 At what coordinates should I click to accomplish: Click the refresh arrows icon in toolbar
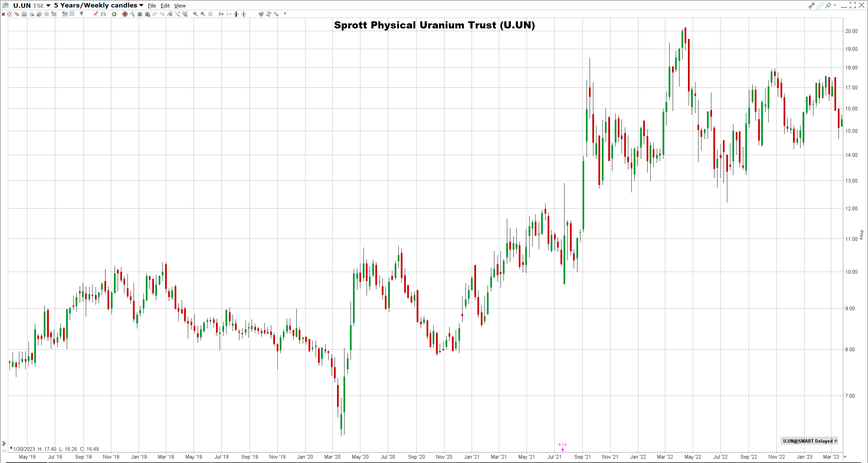point(269,14)
